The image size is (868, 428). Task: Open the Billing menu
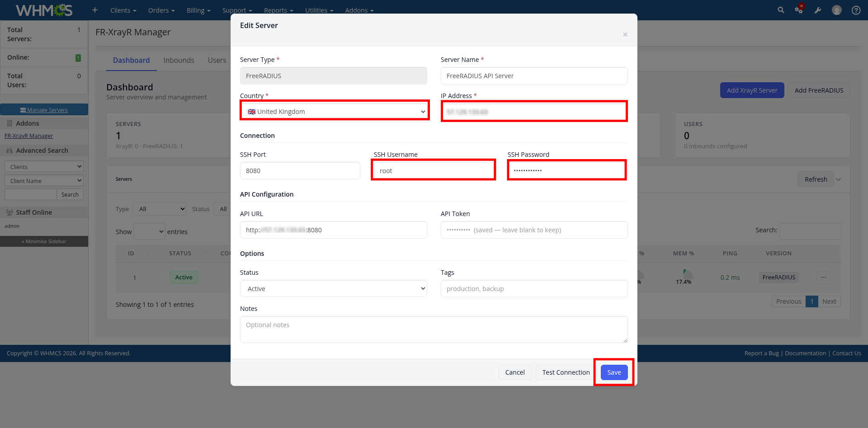[x=198, y=10]
